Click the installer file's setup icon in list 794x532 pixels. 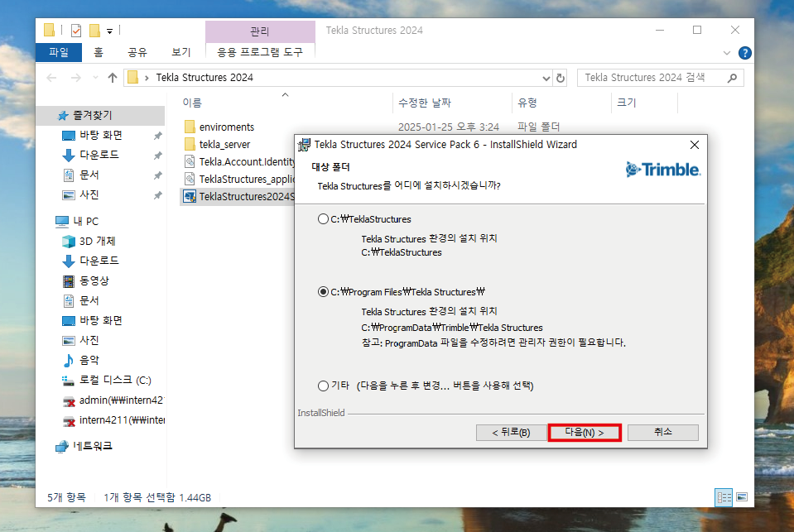190,196
